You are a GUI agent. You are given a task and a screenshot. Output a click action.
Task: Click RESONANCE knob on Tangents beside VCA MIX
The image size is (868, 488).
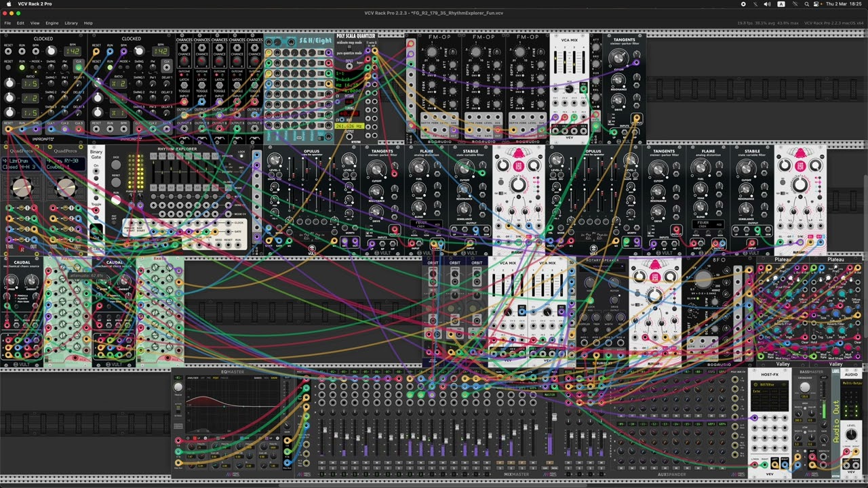[x=618, y=79]
